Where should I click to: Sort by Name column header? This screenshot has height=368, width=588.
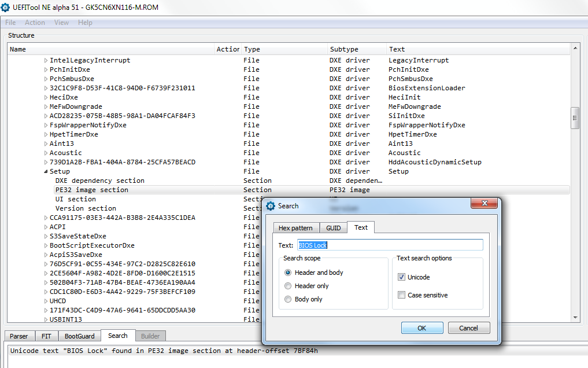pos(110,49)
